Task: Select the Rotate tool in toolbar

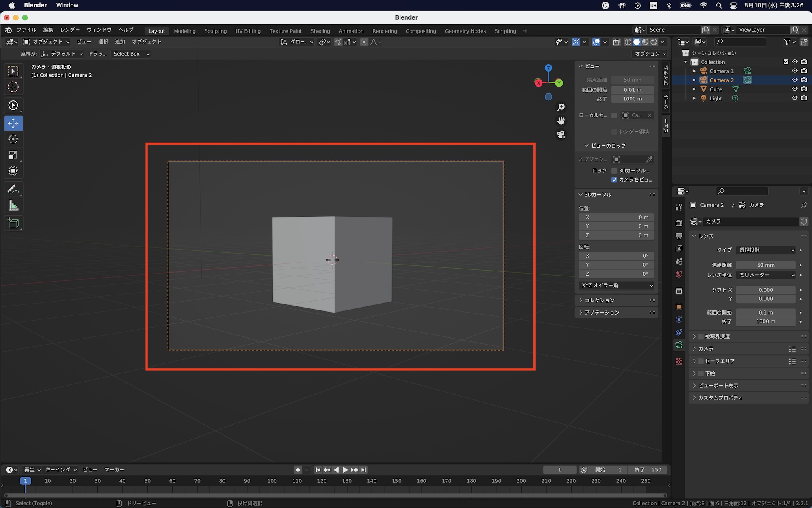Action: tap(13, 139)
